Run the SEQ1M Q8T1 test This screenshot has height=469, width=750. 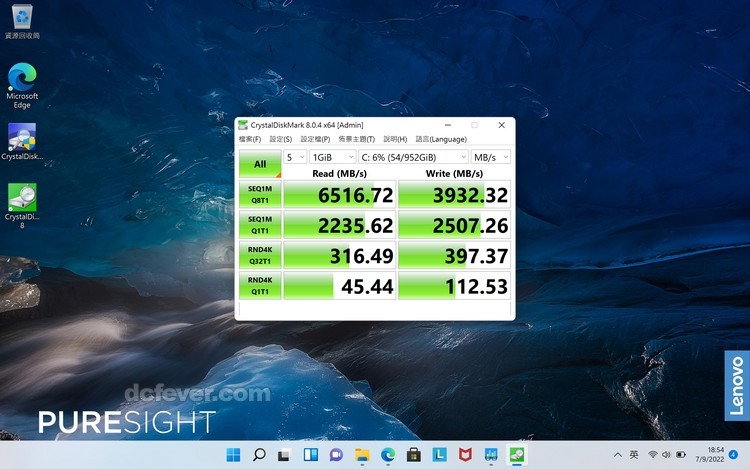click(x=260, y=194)
